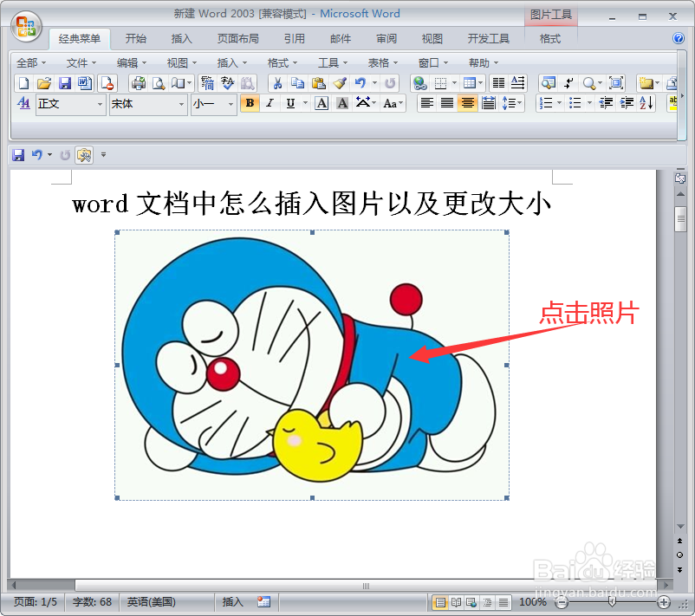Toggle Justify alignment

pyautogui.click(x=447, y=103)
